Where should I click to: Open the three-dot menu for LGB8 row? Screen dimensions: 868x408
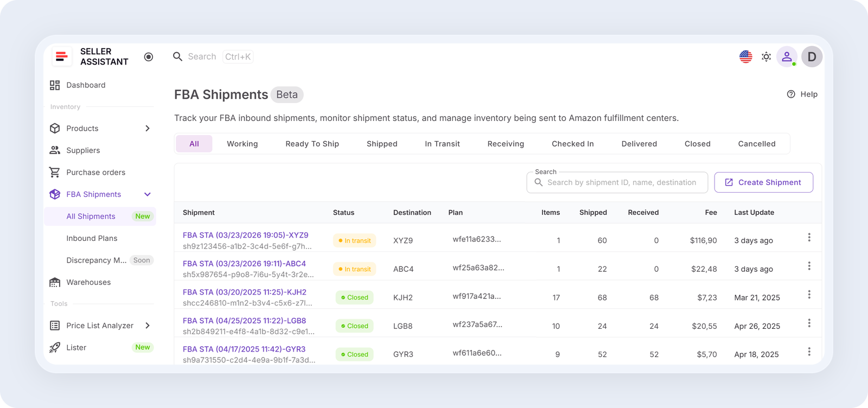pos(809,323)
